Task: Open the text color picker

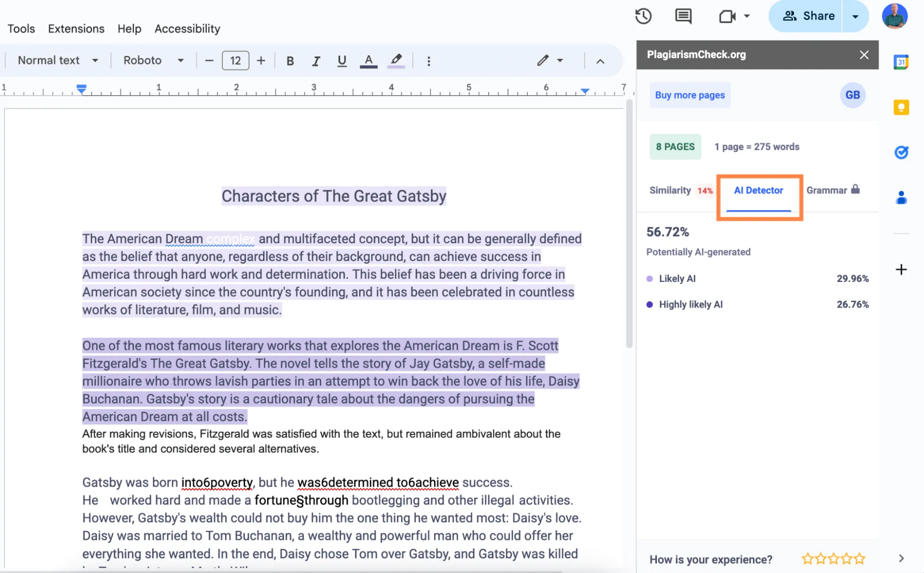Action: 368,60
